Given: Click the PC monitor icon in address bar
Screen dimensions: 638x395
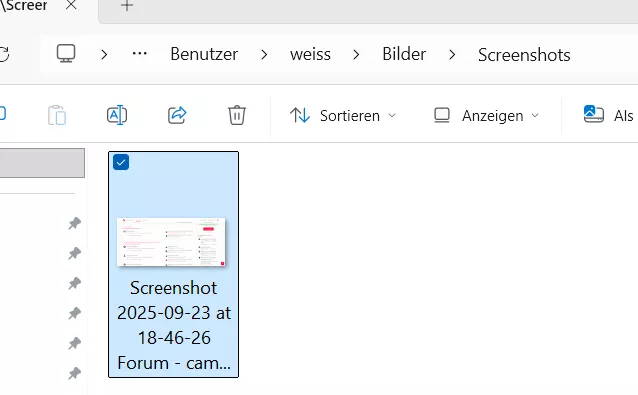Looking at the screenshot, I should tap(66, 54).
